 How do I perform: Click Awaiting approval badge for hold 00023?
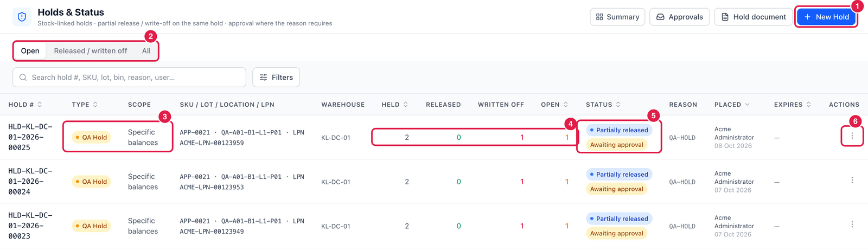(617, 234)
